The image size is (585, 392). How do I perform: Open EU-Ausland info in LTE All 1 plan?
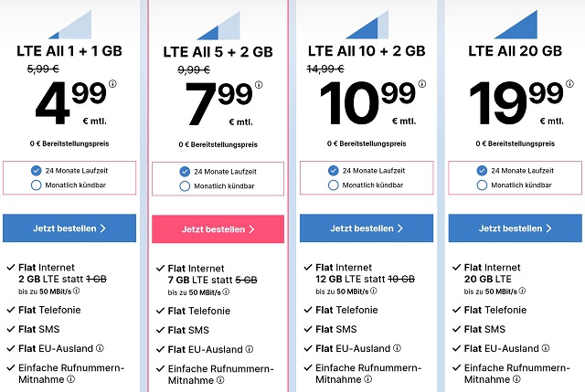pyautogui.click(x=100, y=347)
